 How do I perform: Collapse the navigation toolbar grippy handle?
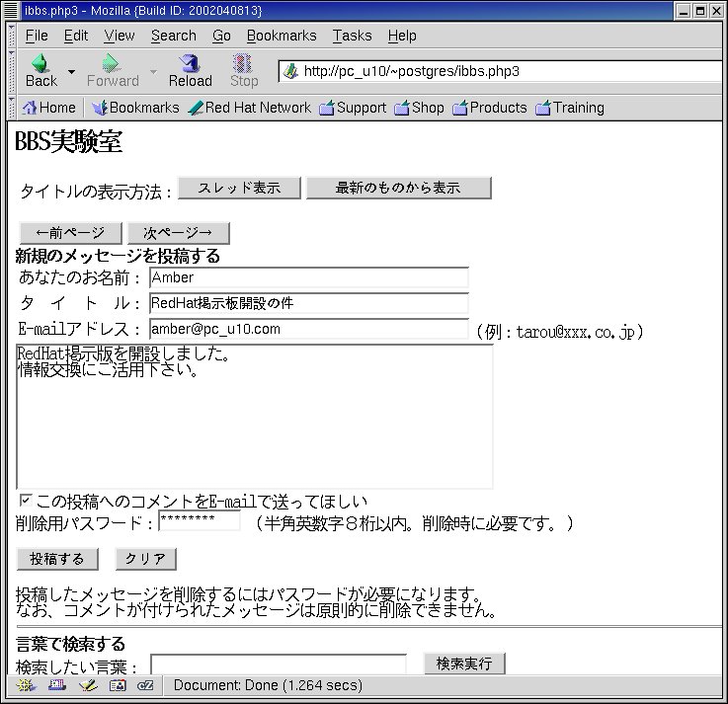click(x=11, y=72)
